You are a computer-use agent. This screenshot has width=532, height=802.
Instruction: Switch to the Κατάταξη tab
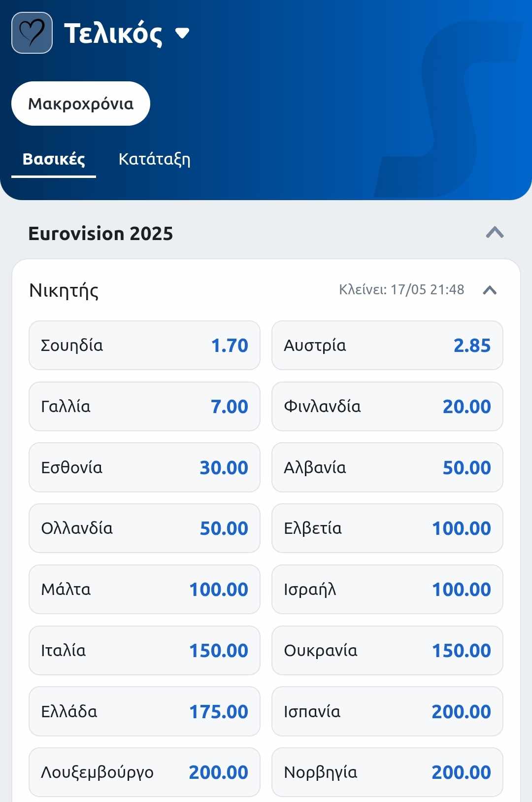click(x=155, y=159)
